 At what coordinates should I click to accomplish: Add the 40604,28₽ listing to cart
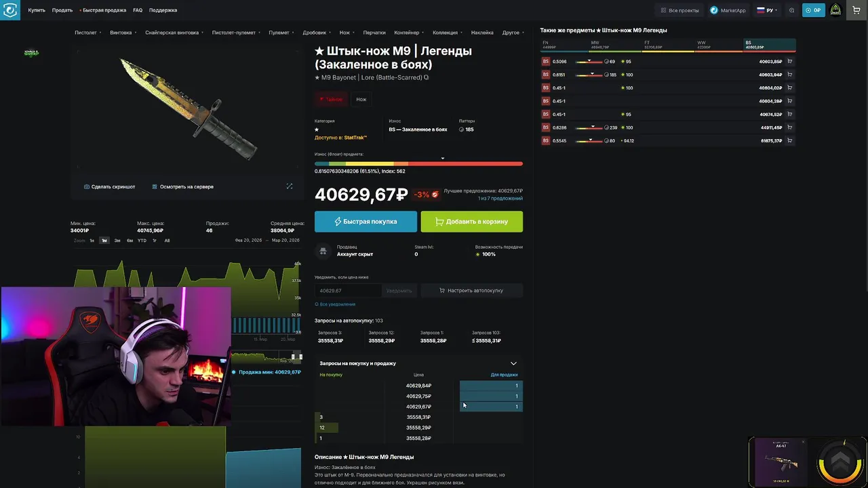(x=789, y=101)
